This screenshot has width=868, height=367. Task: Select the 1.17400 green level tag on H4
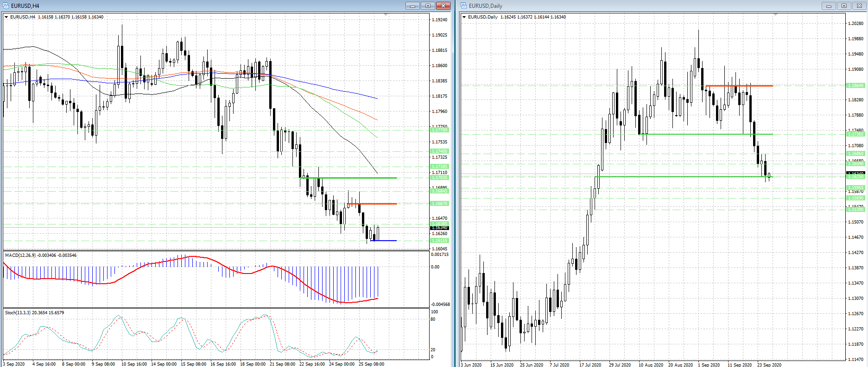(440, 151)
